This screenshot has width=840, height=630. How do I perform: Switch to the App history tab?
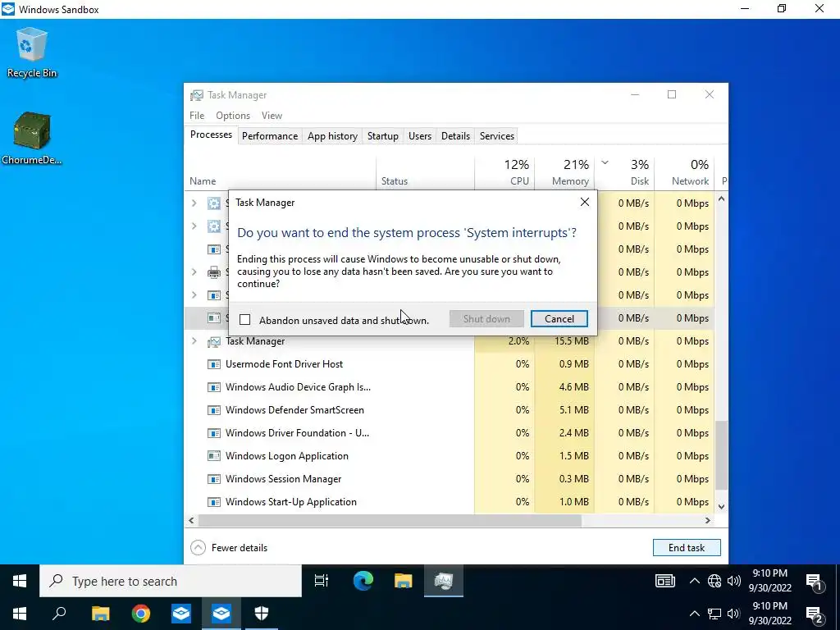(x=332, y=136)
